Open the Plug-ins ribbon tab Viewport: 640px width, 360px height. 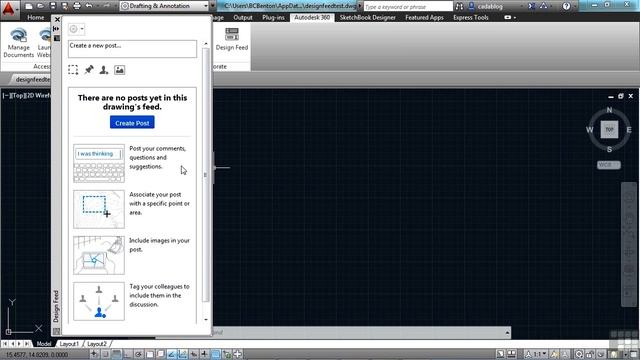coord(273,18)
